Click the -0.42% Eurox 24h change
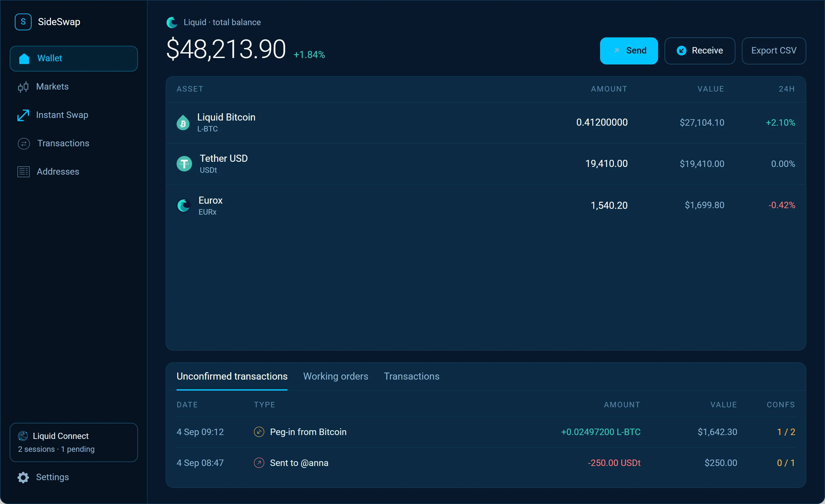The height and width of the screenshot is (504, 825). click(782, 205)
